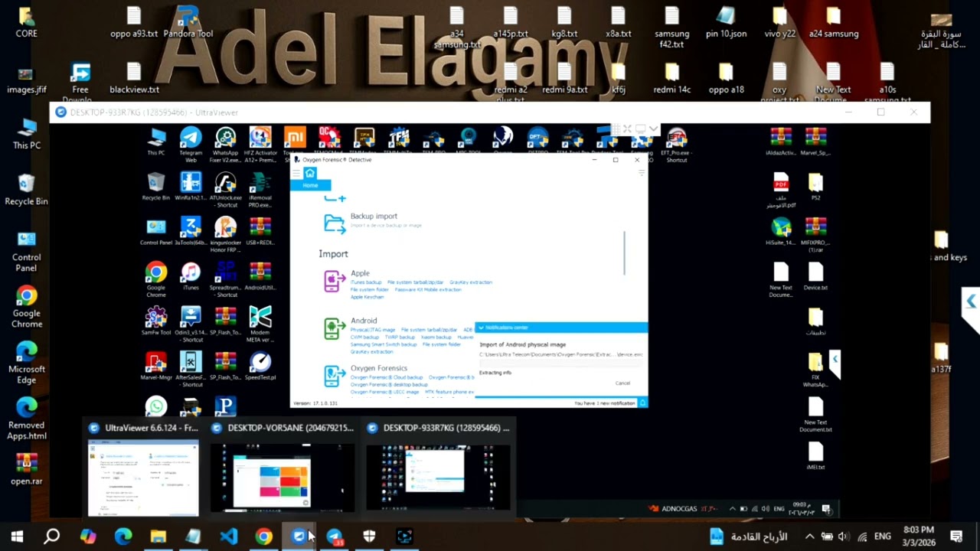Screen dimensions: 980x551
Task: Open the CWM backup link
Action: coord(364,337)
